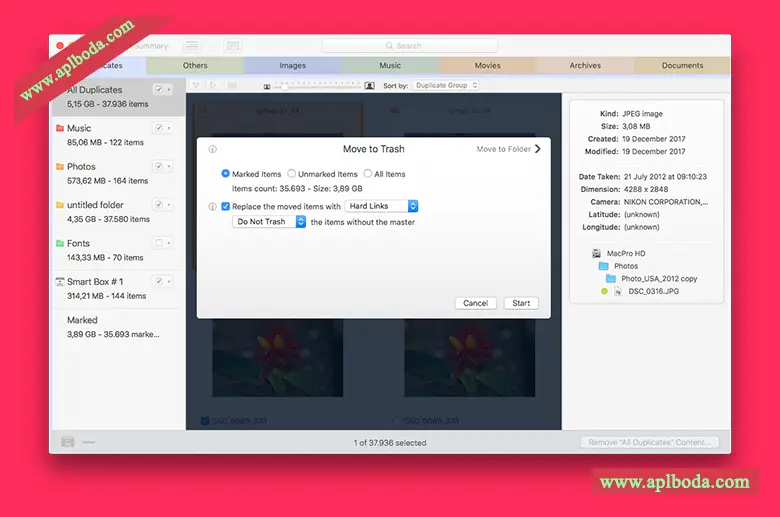
Task: Click the drive icon in bottom status bar
Action: 68,441
